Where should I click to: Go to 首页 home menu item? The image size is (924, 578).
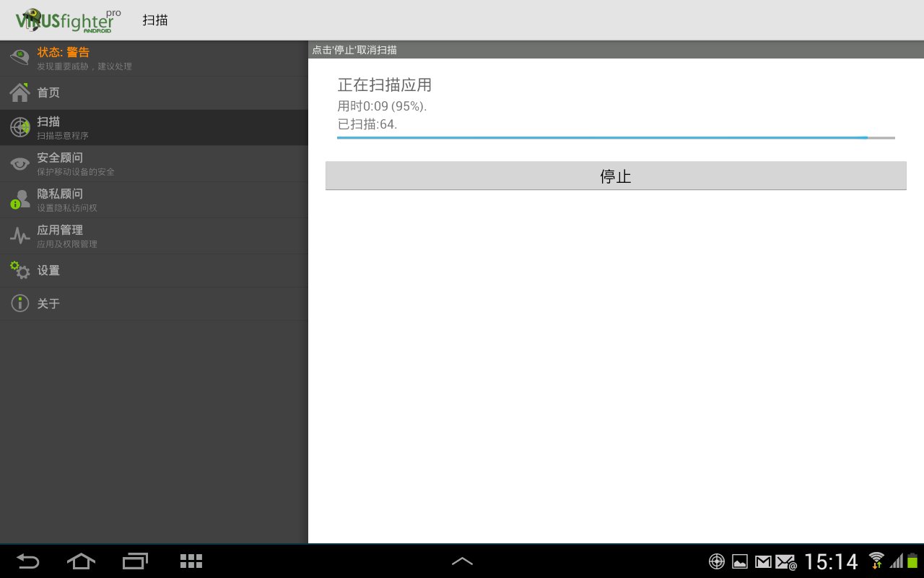[x=154, y=93]
